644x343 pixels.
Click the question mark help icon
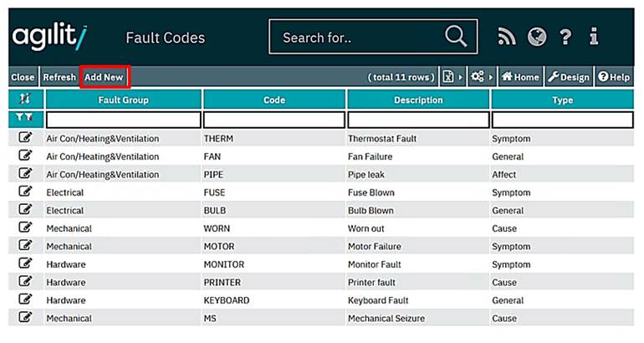(565, 37)
